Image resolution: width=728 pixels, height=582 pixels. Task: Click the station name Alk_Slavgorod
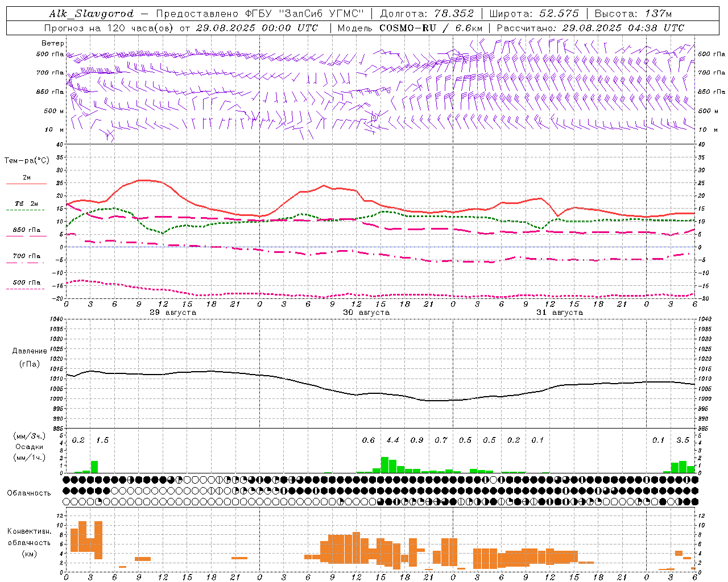tap(92, 14)
